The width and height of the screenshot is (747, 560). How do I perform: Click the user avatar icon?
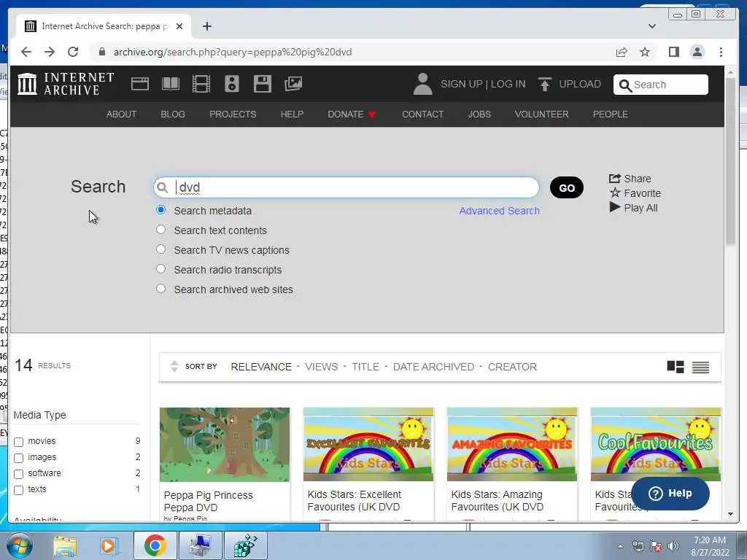point(422,84)
